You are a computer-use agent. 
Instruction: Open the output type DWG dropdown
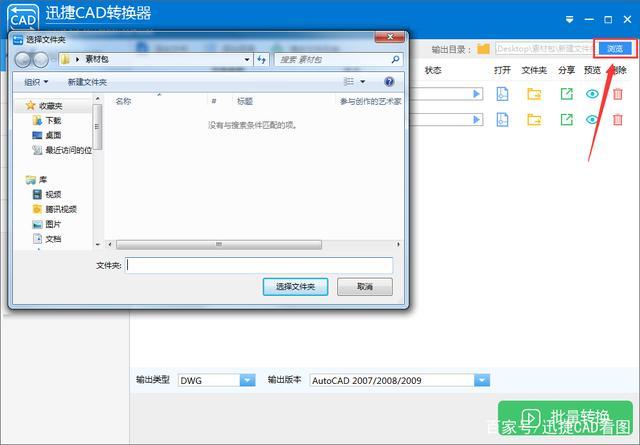point(247,380)
